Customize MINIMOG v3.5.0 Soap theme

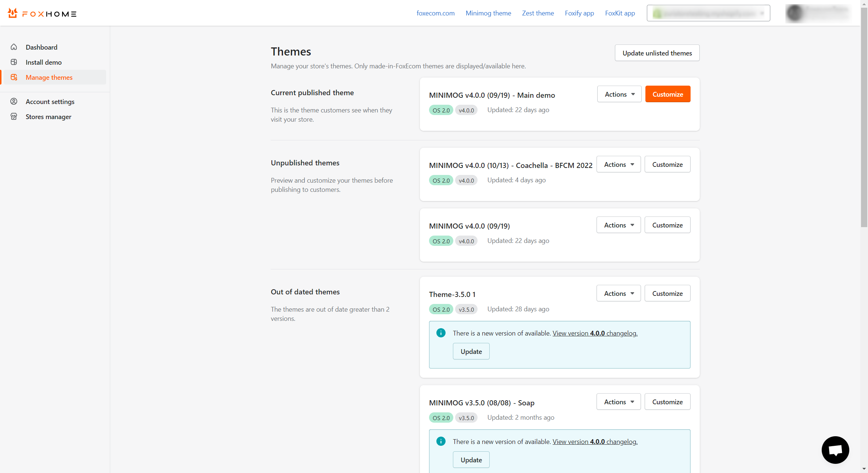tap(667, 402)
